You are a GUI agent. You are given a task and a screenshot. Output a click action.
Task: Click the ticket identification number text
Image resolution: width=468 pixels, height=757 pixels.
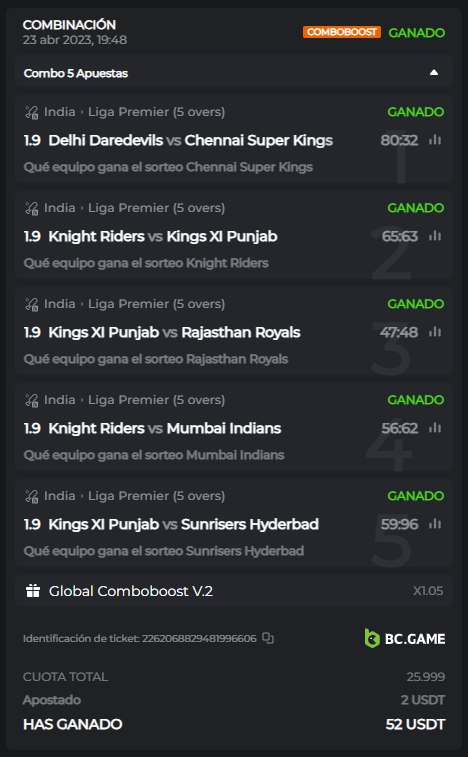(199, 639)
